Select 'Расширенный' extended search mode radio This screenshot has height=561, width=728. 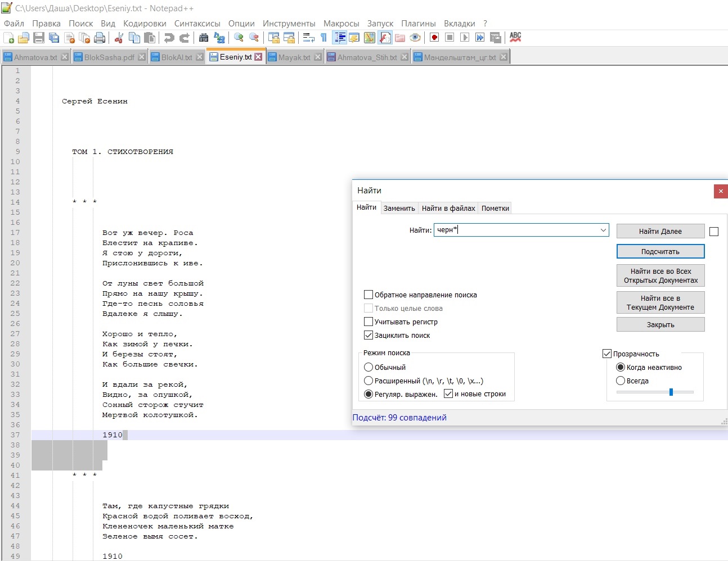[x=369, y=381]
